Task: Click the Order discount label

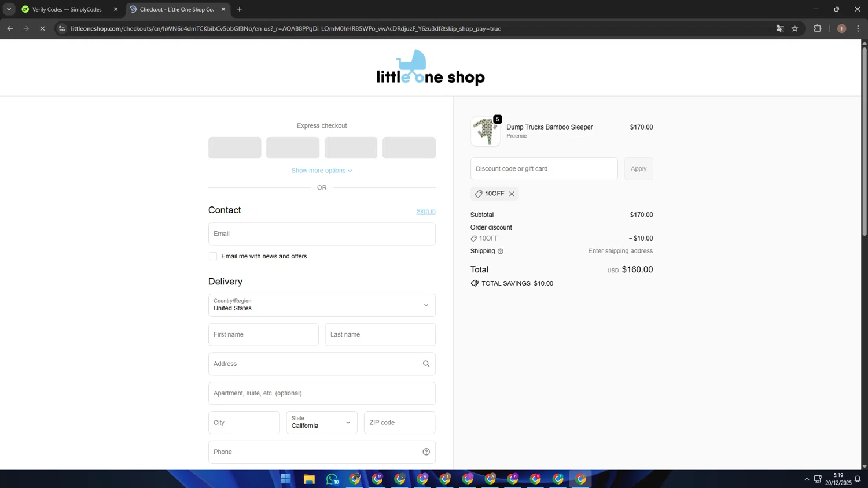Action: tap(491, 227)
